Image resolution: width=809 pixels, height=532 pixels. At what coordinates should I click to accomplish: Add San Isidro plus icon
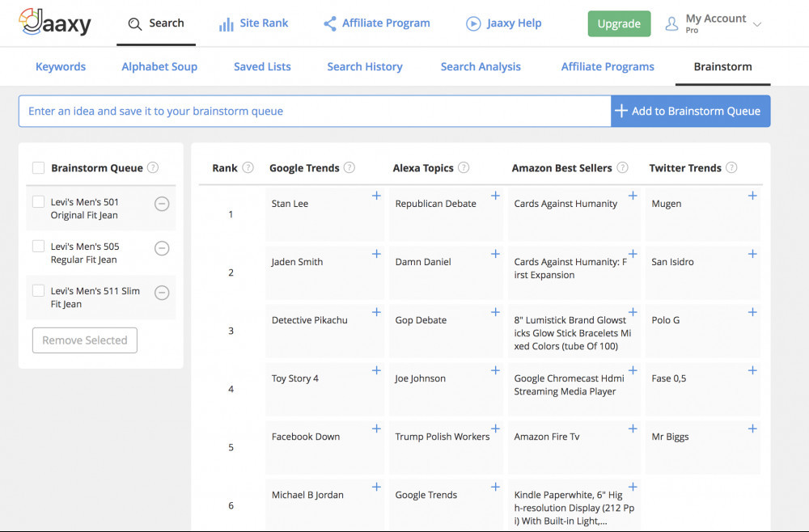[x=752, y=254]
